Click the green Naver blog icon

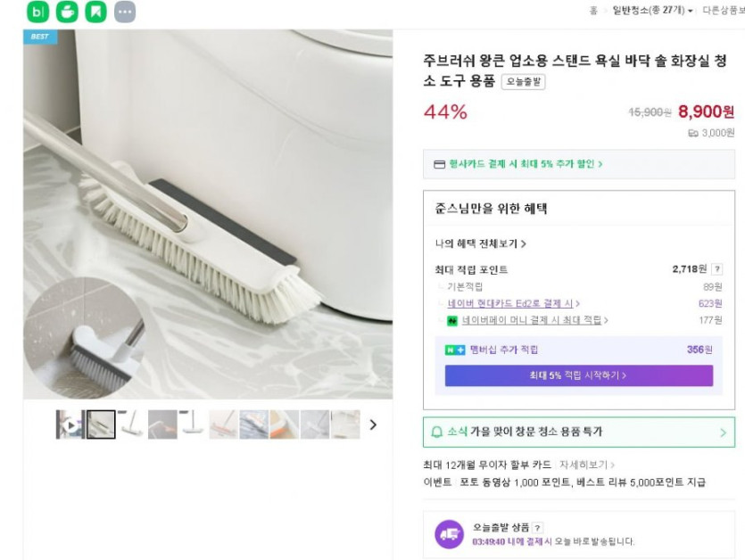pos(37,12)
